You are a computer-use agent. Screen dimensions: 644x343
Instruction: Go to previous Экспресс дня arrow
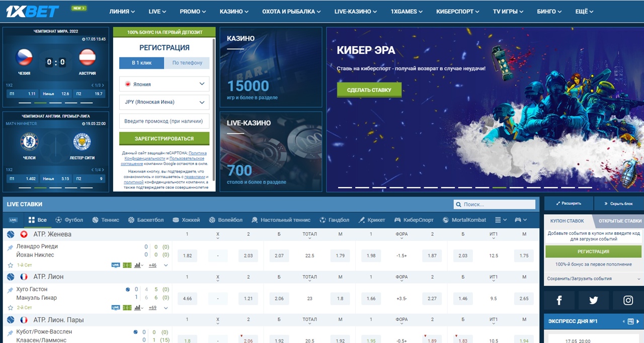point(624,321)
